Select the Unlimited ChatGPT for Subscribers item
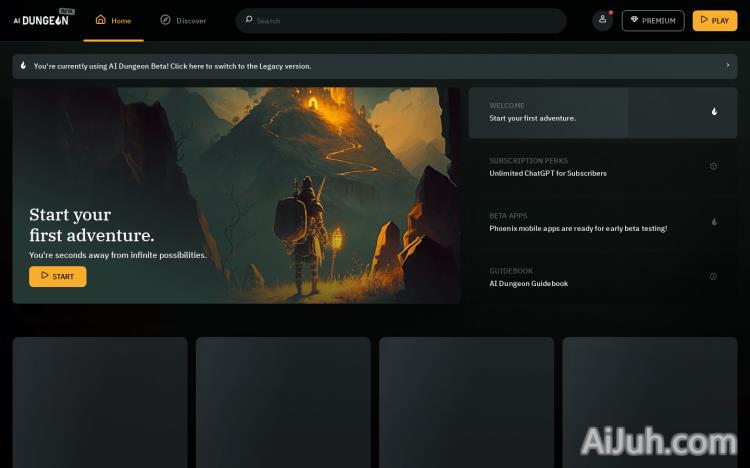 point(548,173)
